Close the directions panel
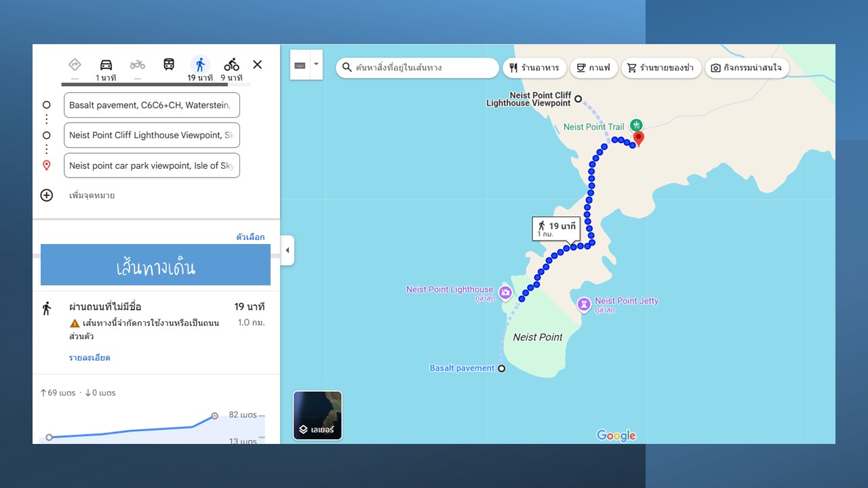The width and height of the screenshot is (868, 488). pyautogui.click(x=258, y=64)
